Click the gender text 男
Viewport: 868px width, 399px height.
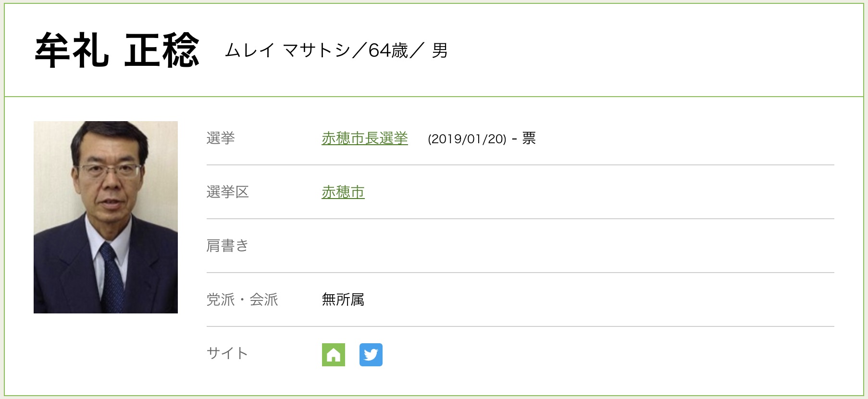(x=439, y=50)
